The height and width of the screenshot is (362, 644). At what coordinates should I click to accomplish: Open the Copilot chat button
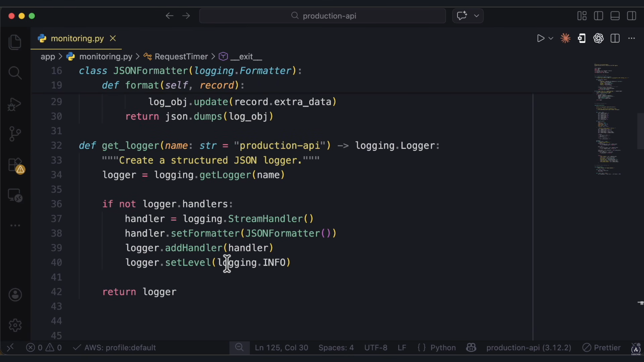point(462,16)
